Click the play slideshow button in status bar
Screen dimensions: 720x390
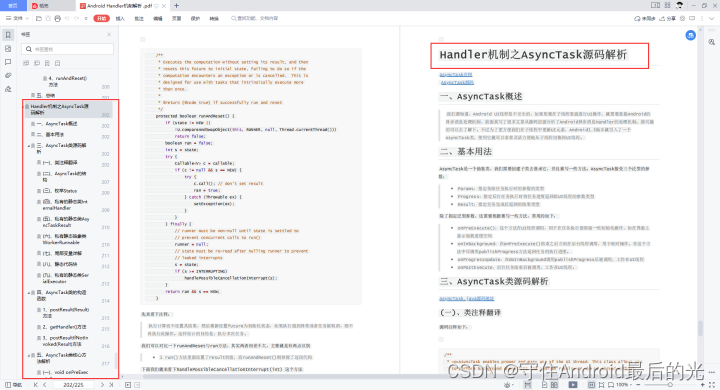pyautogui.click(x=573, y=385)
